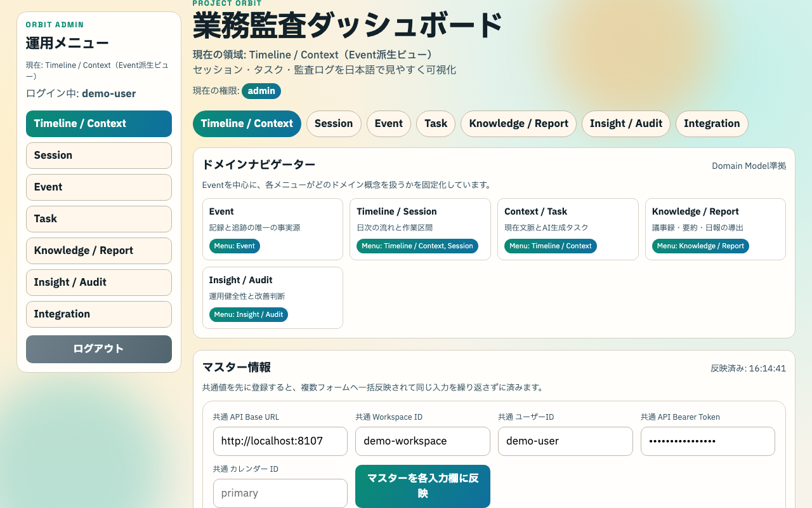Go to Task in the sidebar menu

click(99, 219)
